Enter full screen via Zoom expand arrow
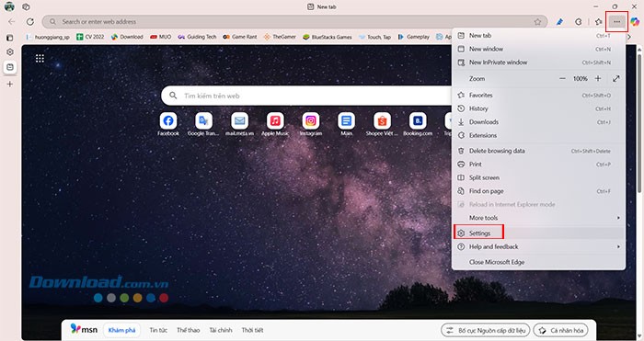Viewport: 644px width, 341px height. pyautogui.click(x=616, y=78)
